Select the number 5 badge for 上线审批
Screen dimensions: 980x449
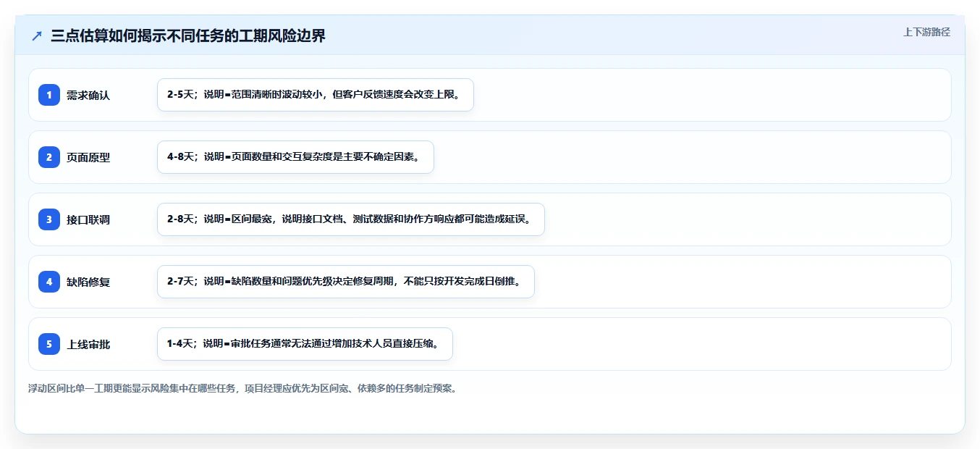pyautogui.click(x=49, y=343)
